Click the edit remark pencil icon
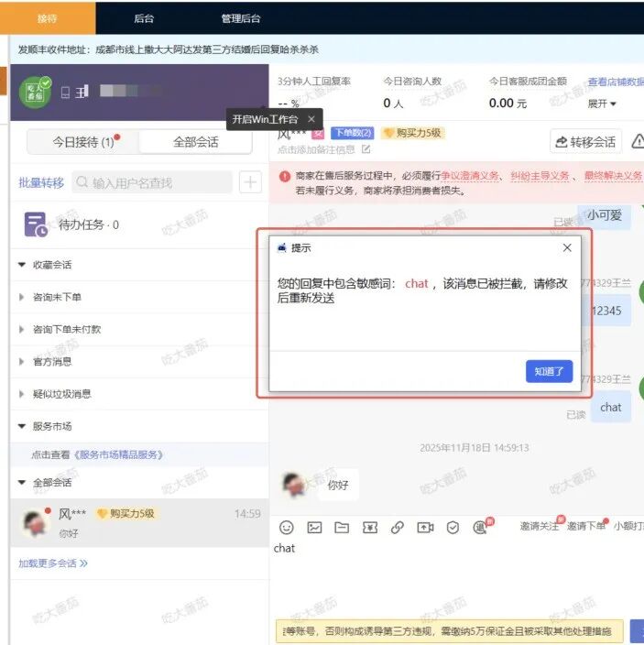Screen dimensions: 644x645 366,149
